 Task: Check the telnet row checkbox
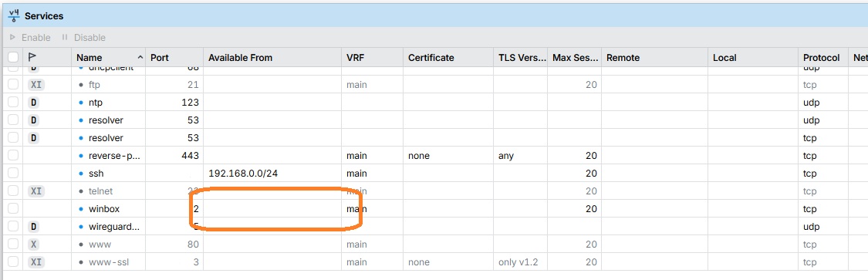click(13, 191)
